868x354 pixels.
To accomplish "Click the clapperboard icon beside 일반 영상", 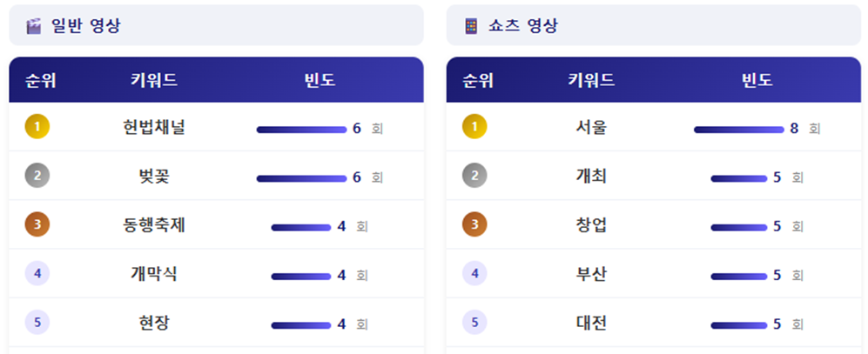I will 34,26.
